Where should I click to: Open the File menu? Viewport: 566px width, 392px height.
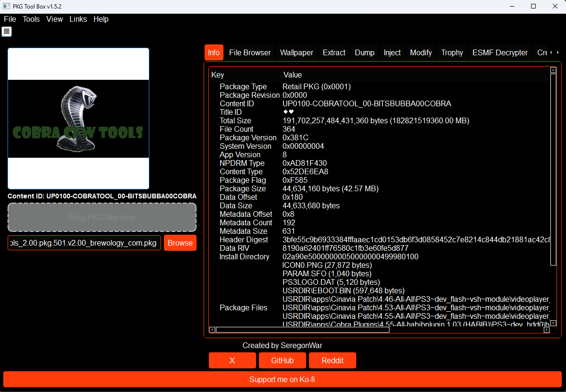pyautogui.click(x=10, y=19)
